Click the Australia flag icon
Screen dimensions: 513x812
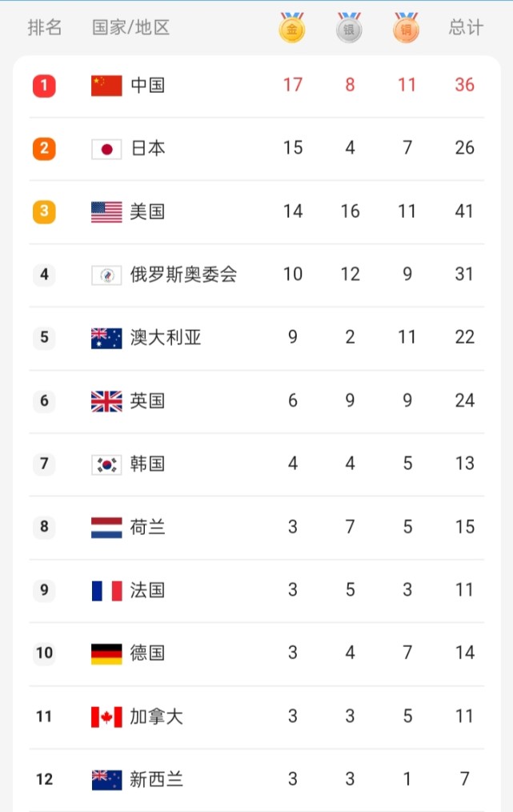click(x=106, y=338)
